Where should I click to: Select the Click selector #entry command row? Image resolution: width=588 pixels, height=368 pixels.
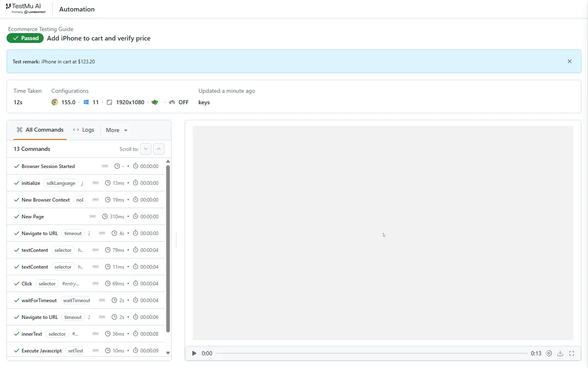pyautogui.click(x=86, y=283)
